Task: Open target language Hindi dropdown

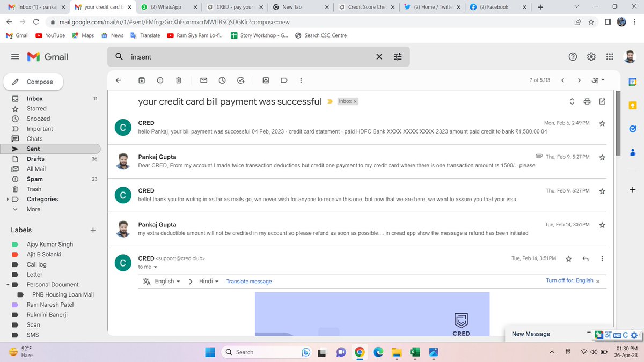Action: coord(208,281)
